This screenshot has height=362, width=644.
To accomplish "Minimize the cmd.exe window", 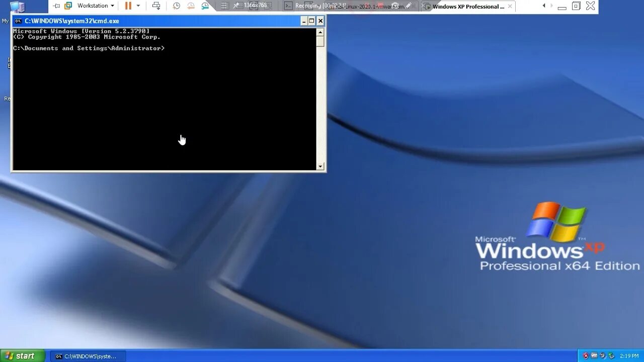I will [304, 21].
